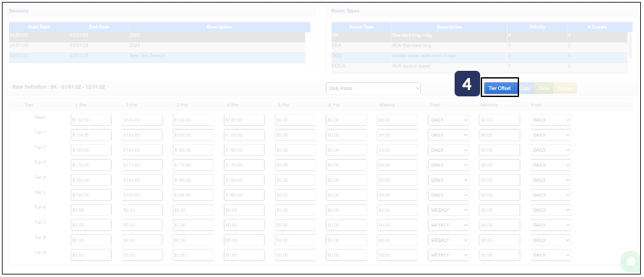Open the Daily Rates dropdown
The height and width of the screenshot is (277, 644).
(373, 88)
